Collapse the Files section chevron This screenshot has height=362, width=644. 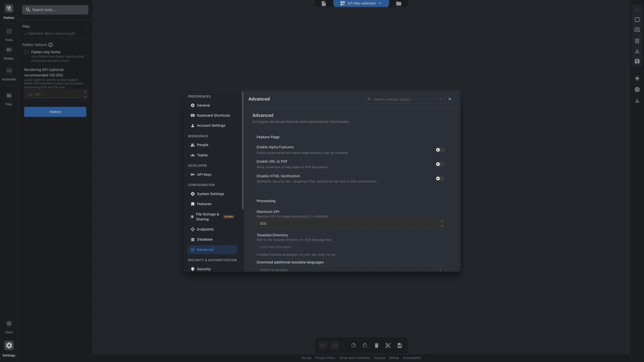(x=86, y=27)
